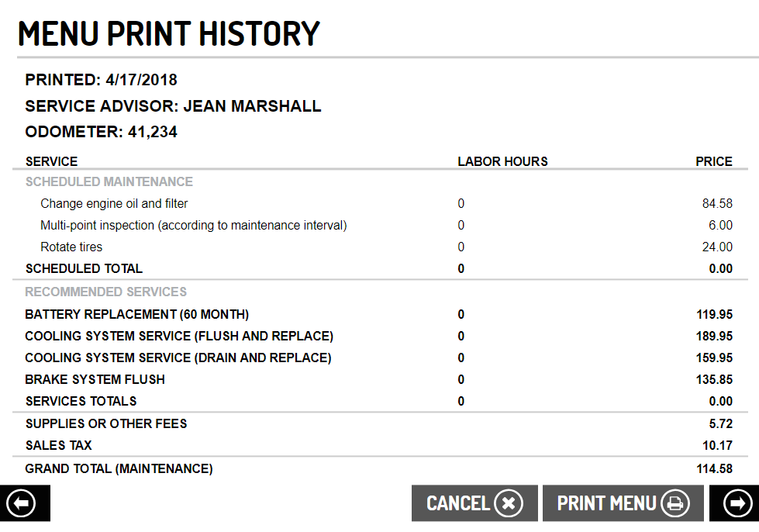Image resolution: width=759 pixels, height=532 pixels.
Task: Click the Cancel button
Action: pyautogui.click(x=474, y=503)
